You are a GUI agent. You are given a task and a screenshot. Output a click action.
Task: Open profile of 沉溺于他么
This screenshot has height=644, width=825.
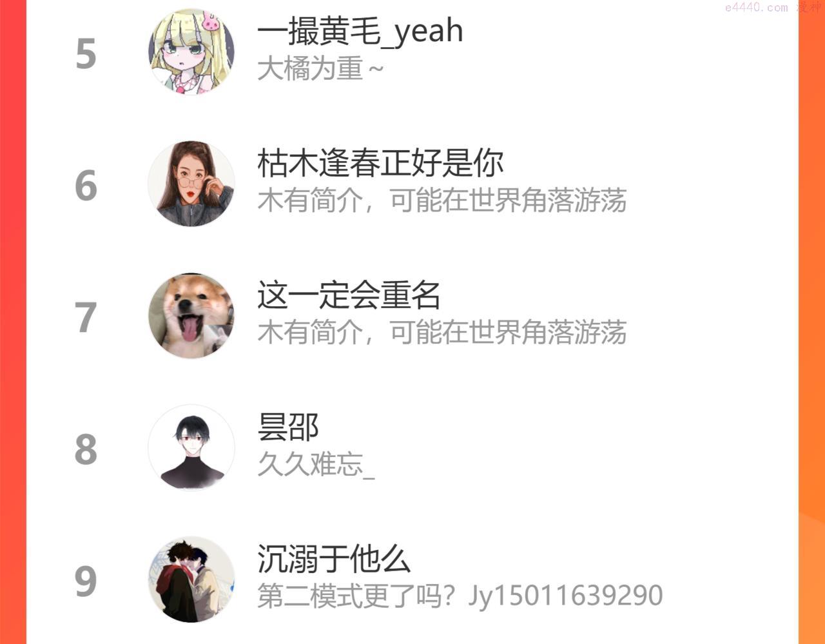pos(334,559)
